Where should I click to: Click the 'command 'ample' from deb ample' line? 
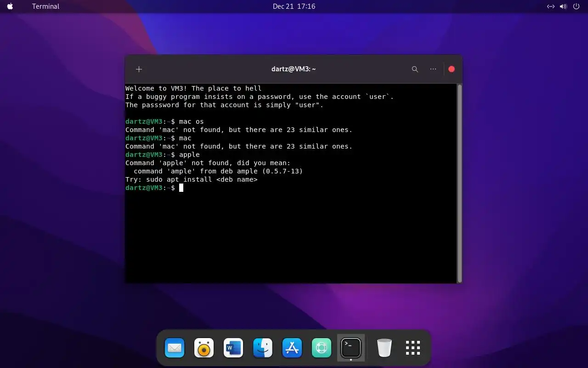[218, 171]
